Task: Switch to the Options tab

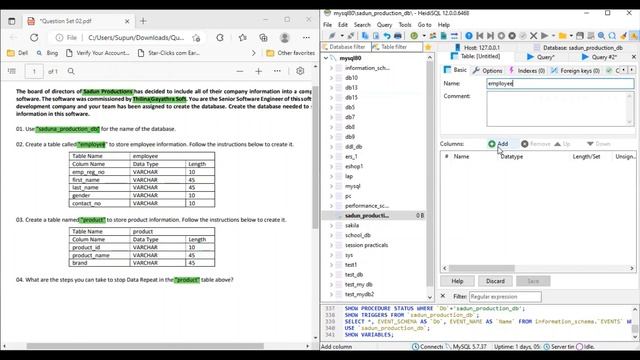Action: click(x=487, y=71)
